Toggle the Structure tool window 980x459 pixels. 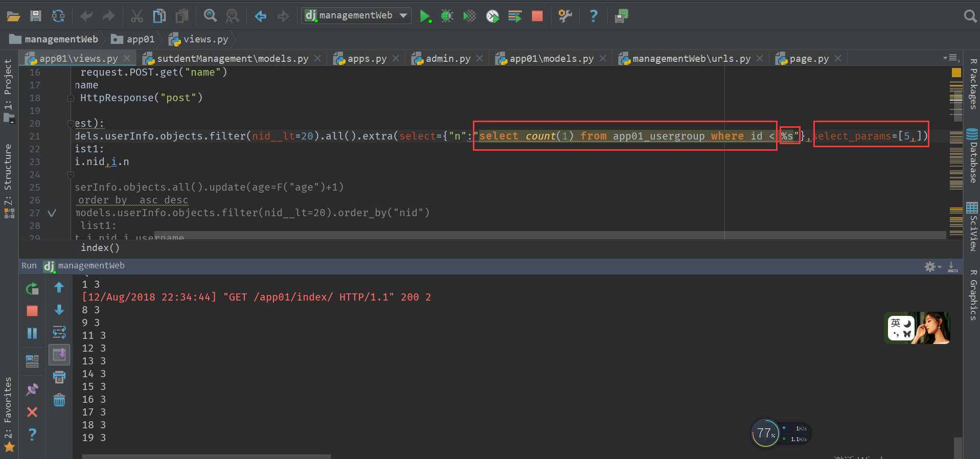point(8,181)
